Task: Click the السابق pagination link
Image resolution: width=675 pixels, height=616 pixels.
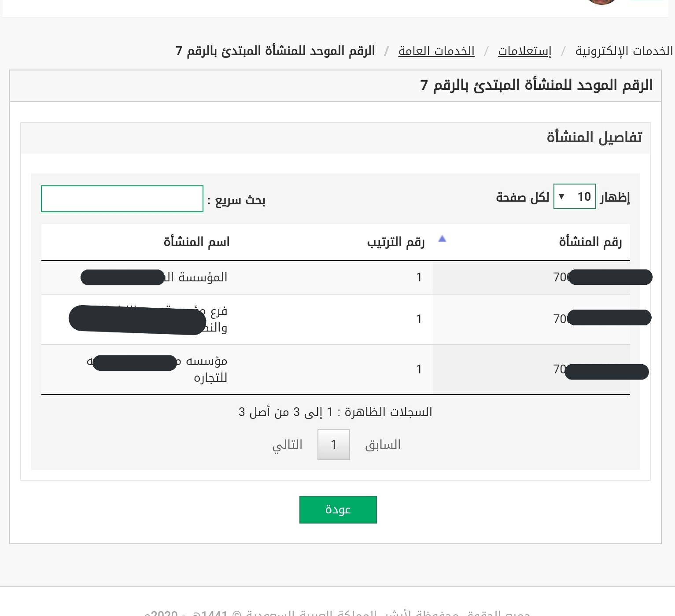Action: (383, 445)
